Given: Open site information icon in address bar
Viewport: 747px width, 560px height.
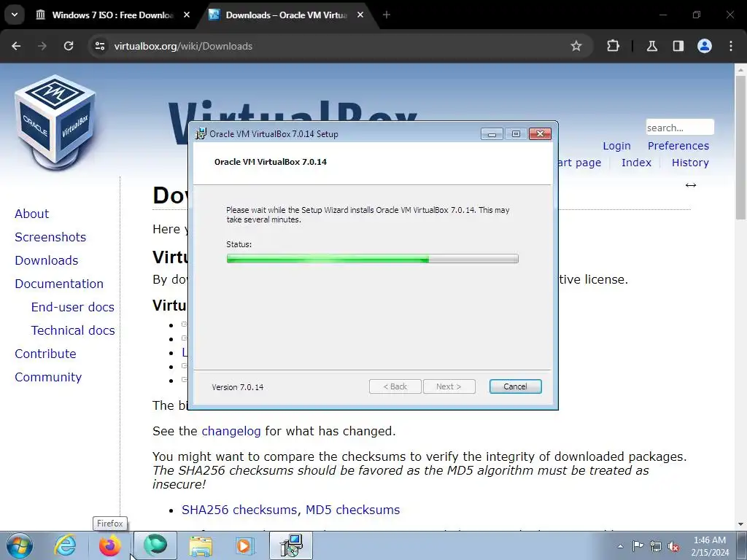Looking at the screenshot, I should point(100,46).
